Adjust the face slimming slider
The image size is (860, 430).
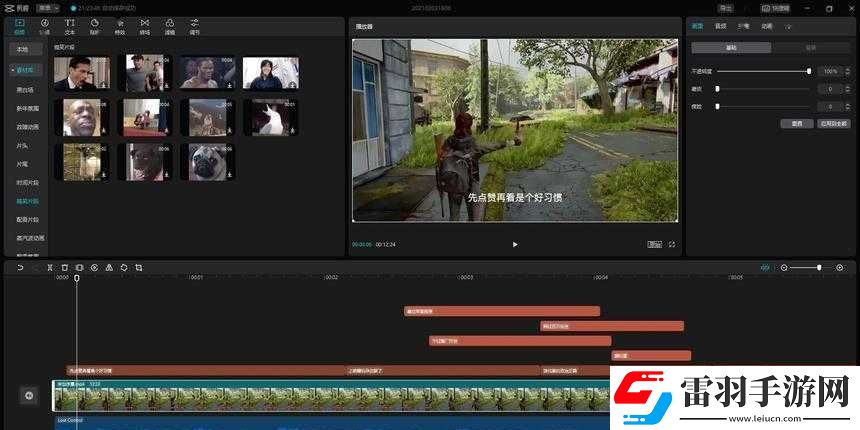763,106
